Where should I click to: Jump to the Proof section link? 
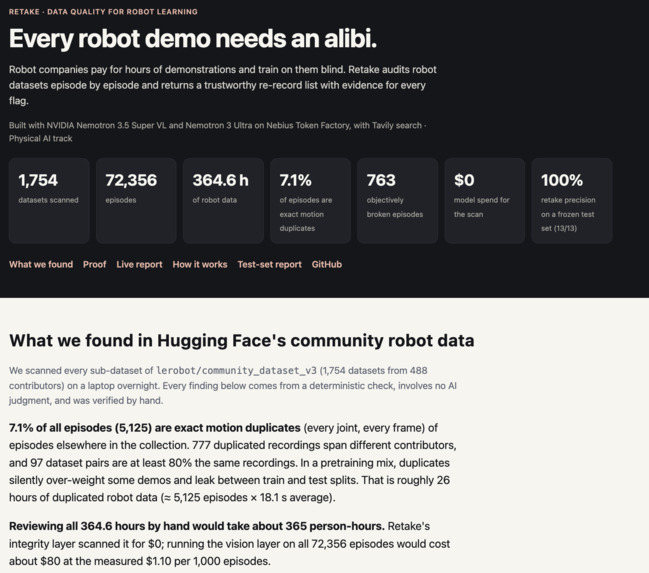(x=94, y=264)
